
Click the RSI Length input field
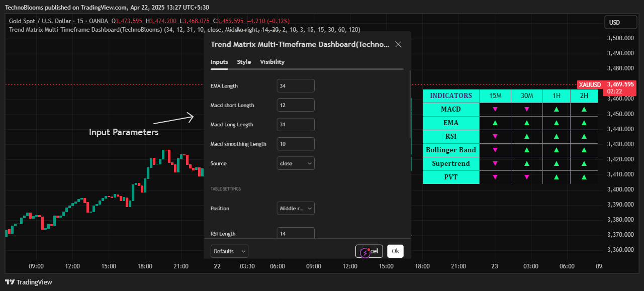point(296,233)
